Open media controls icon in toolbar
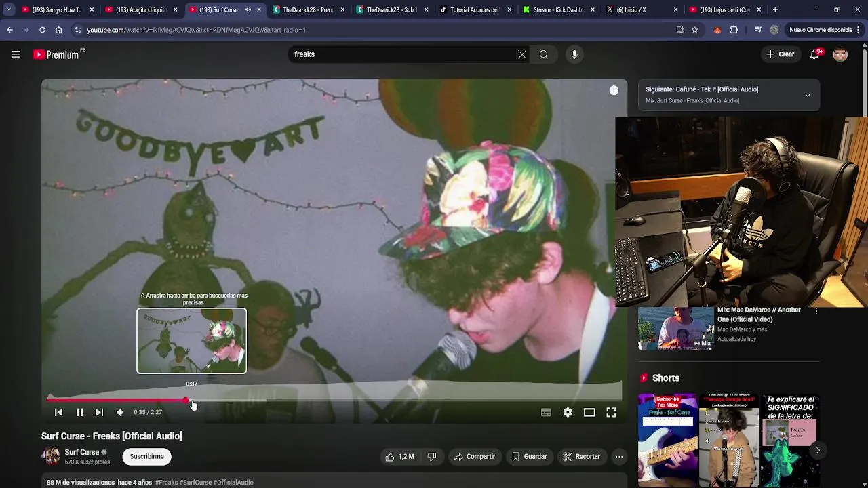The height and width of the screenshot is (488, 868). pyautogui.click(x=757, y=30)
